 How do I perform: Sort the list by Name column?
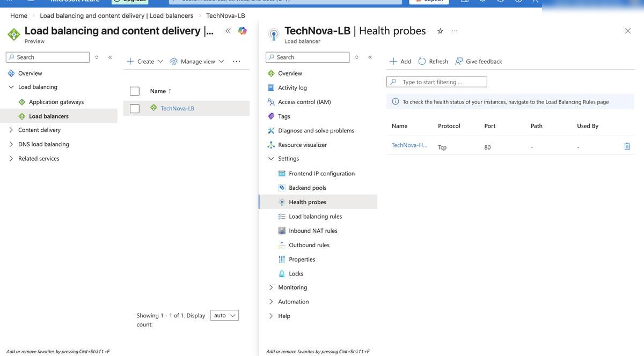(160, 91)
